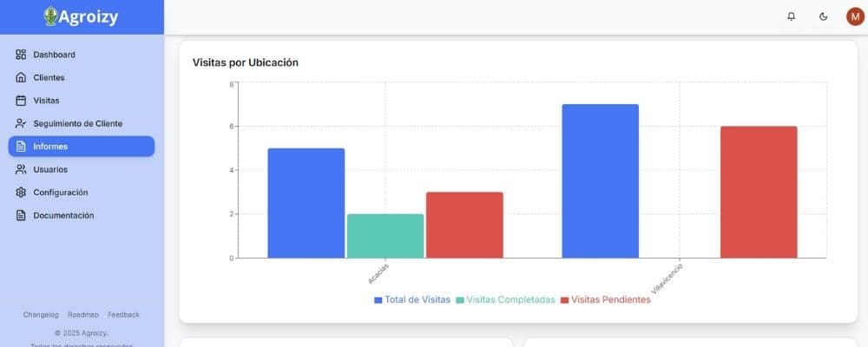
Task: Click the red Visitas Pendientes legend swatch
Action: click(564, 300)
